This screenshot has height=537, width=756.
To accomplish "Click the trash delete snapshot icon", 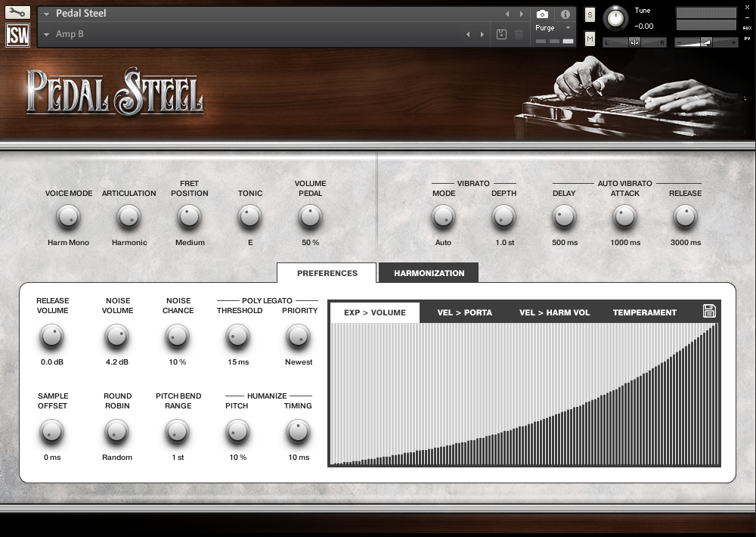I will click(x=519, y=34).
